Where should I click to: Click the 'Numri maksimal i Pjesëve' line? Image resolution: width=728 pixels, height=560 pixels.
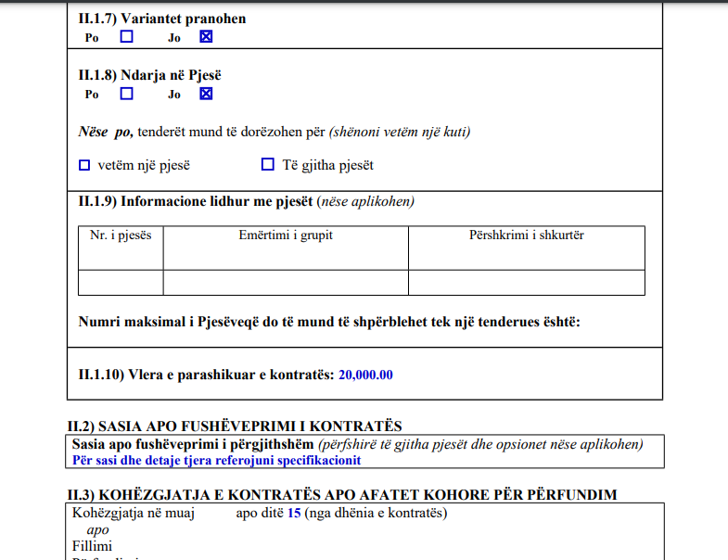(329, 322)
